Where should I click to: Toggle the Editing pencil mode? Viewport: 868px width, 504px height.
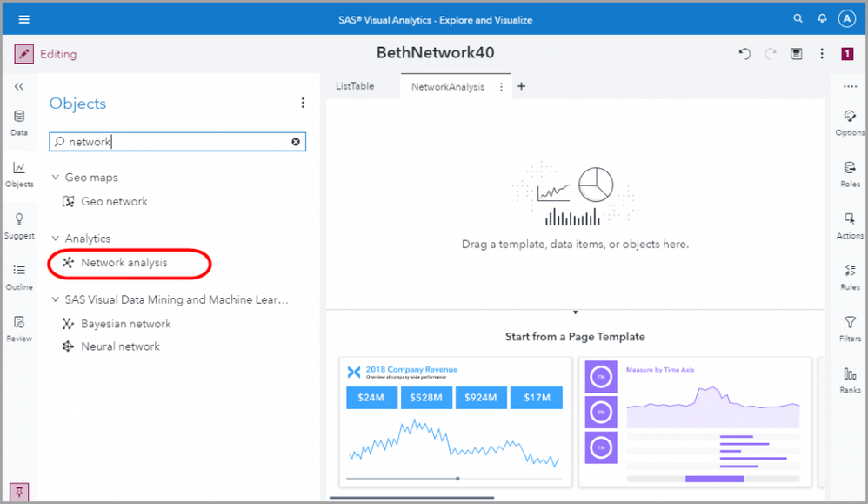[23, 54]
